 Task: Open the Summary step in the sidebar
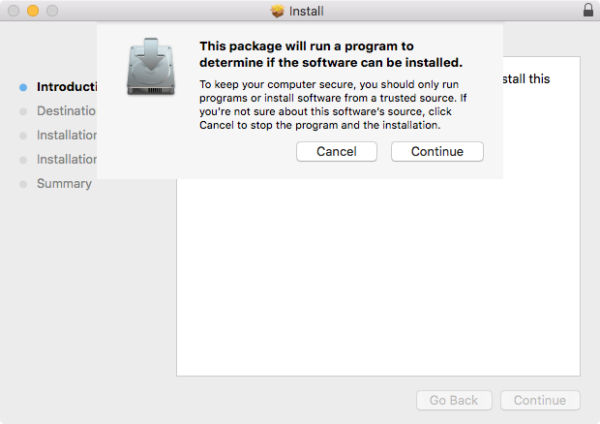pos(64,184)
